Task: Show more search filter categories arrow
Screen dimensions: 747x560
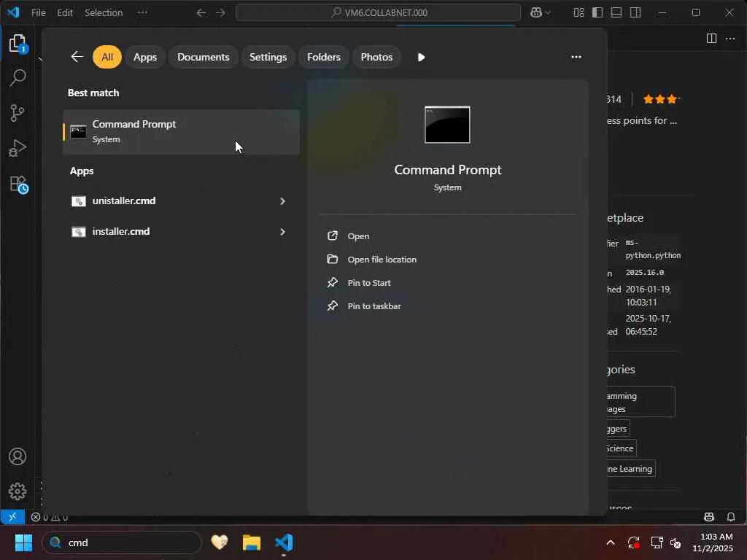Action: [x=421, y=57]
